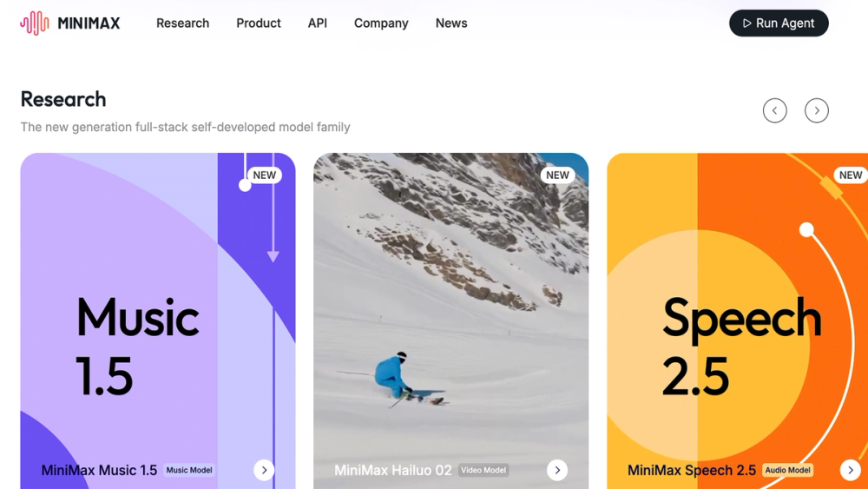Open the skiing video thumbnail

click(x=450, y=310)
